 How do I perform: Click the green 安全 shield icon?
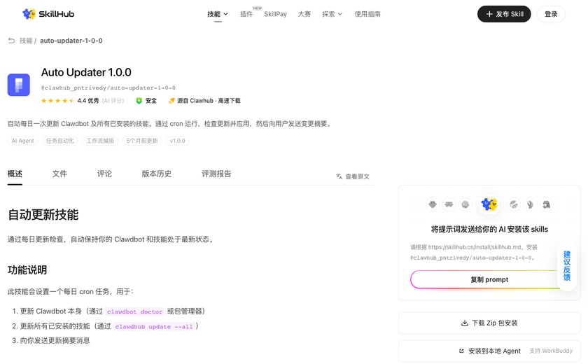139,101
